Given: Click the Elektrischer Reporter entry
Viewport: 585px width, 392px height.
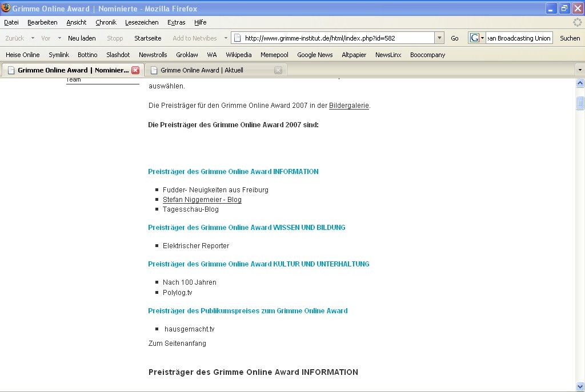Looking at the screenshot, I should (x=196, y=246).
